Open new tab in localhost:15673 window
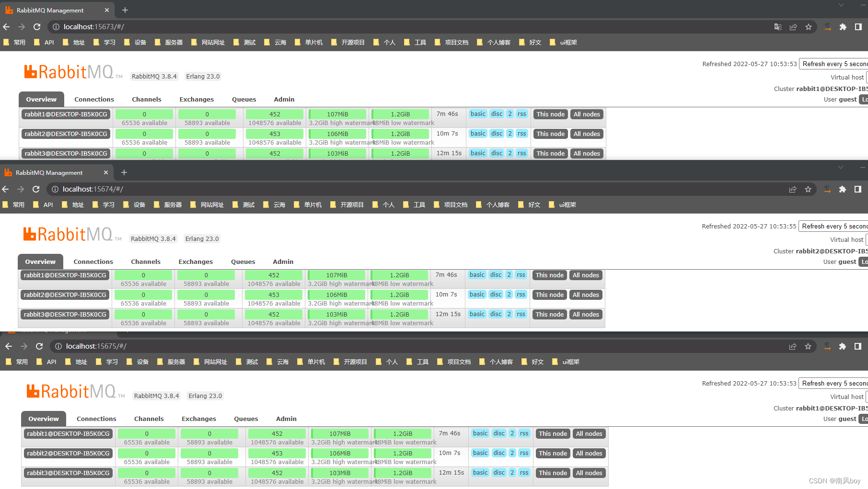The height and width of the screenshot is (489, 868). (125, 10)
